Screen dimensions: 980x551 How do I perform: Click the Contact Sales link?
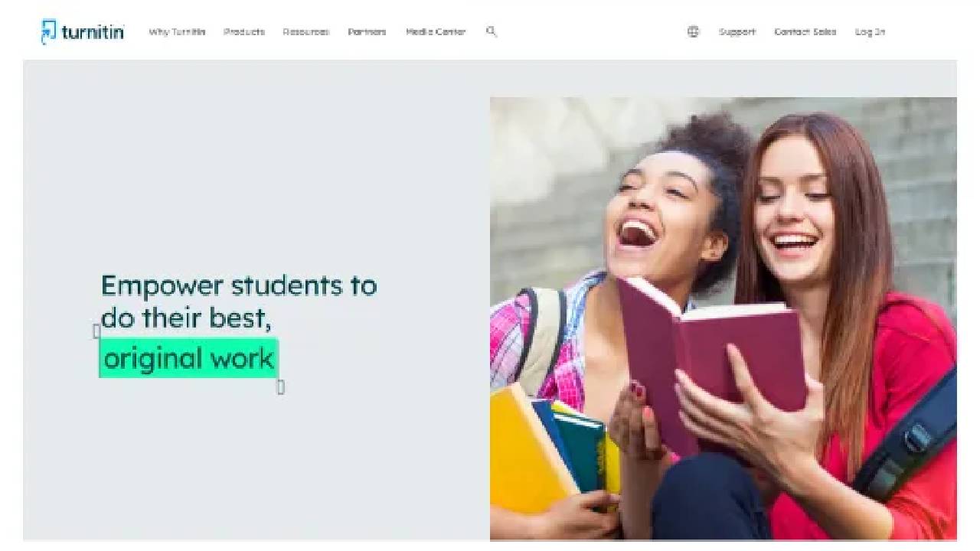click(805, 32)
